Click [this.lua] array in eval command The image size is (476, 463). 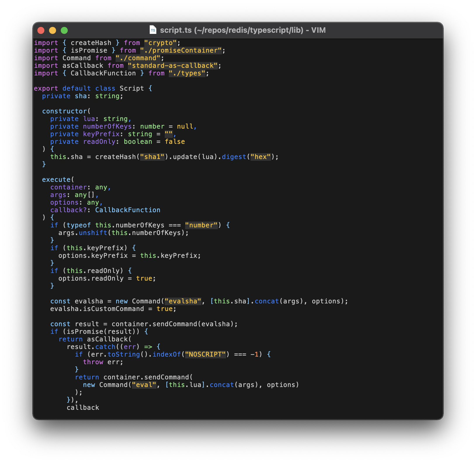click(185, 385)
